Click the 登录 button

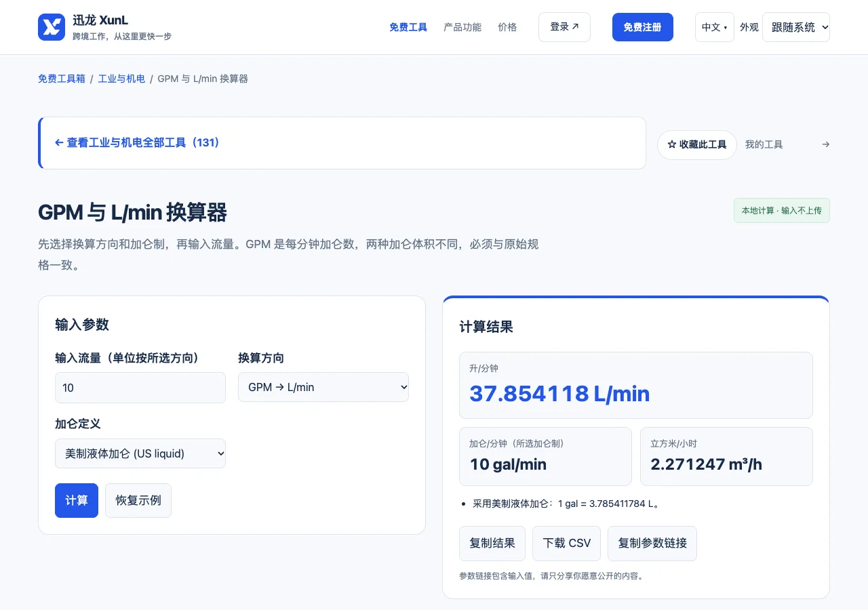[x=564, y=27]
